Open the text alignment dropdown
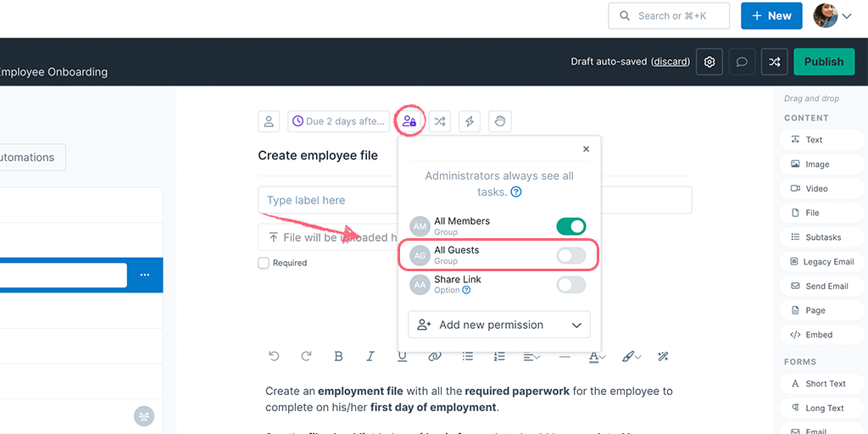The width and height of the screenshot is (868, 434). 532,357
